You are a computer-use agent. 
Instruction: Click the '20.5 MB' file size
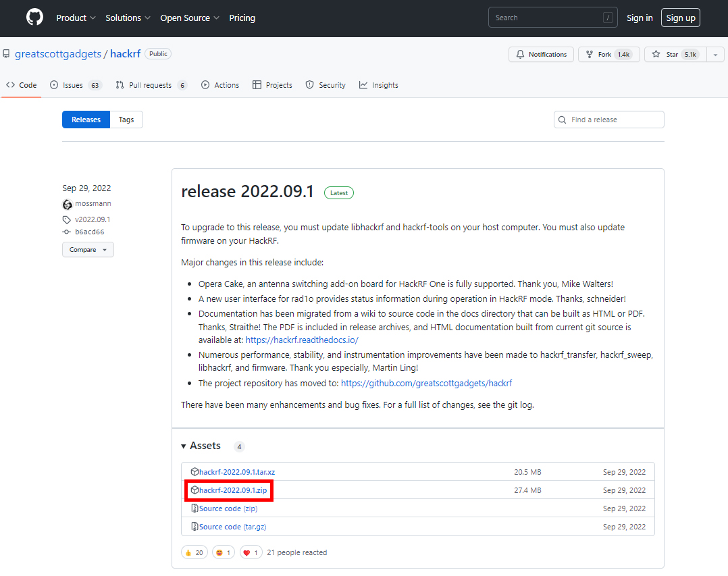527,471
